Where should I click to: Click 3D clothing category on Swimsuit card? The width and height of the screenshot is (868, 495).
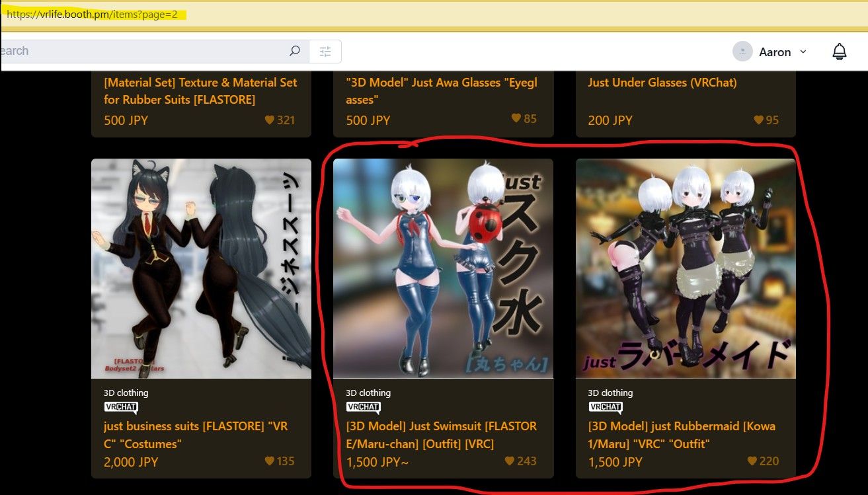click(x=368, y=393)
